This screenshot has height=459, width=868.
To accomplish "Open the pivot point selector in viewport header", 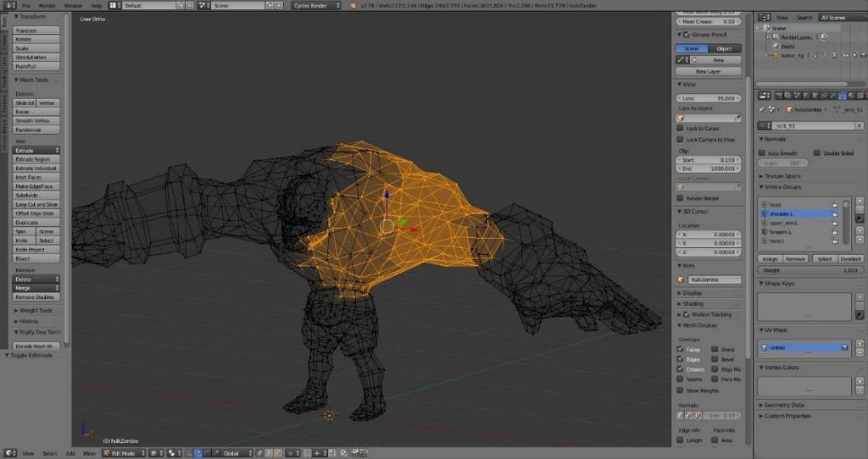I will 174,453.
